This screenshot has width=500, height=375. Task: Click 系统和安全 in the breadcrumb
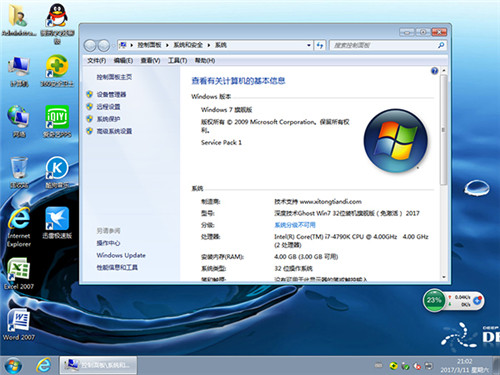click(x=188, y=45)
